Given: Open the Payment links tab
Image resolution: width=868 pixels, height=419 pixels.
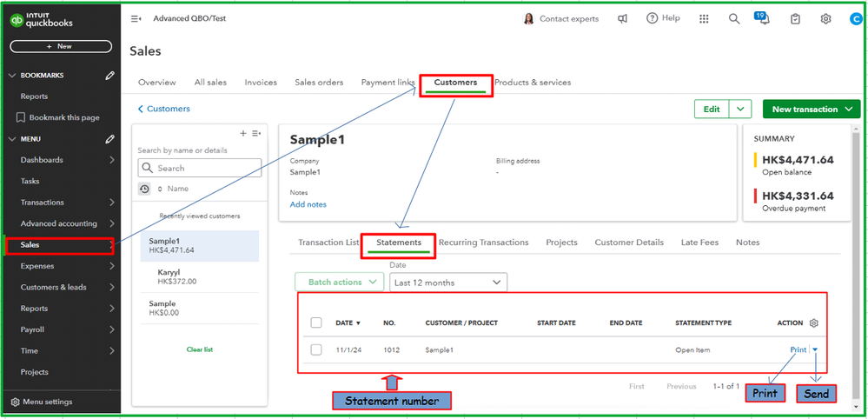Looking at the screenshot, I should pos(388,83).
